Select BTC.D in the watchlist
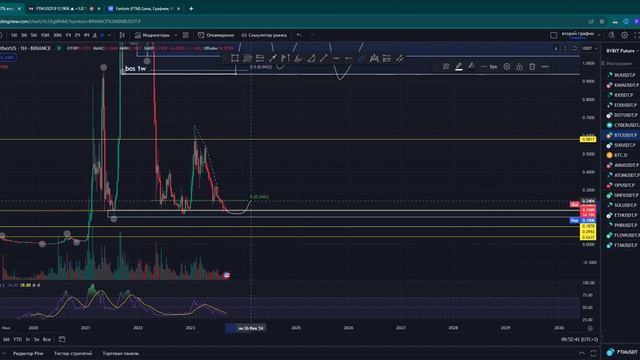 coord(621,155)
